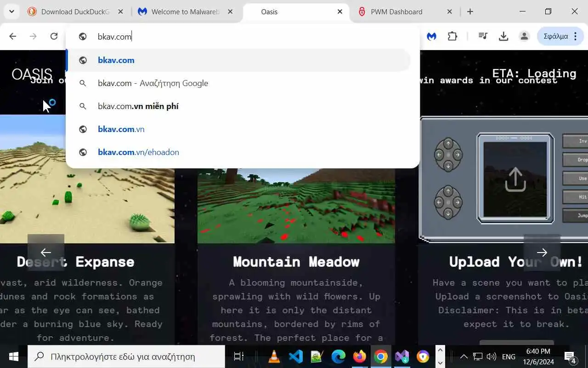Click the Malwarebytes extension icon

431,36
